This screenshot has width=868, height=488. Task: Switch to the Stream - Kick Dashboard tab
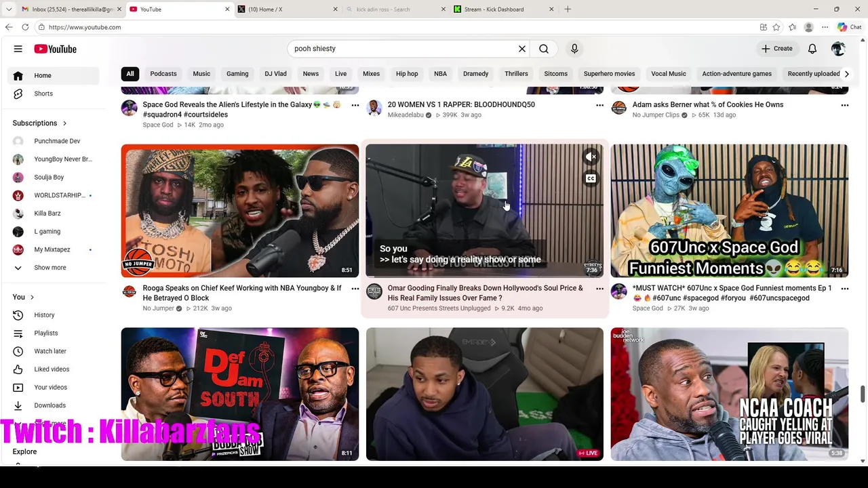(x=505, y=9)
